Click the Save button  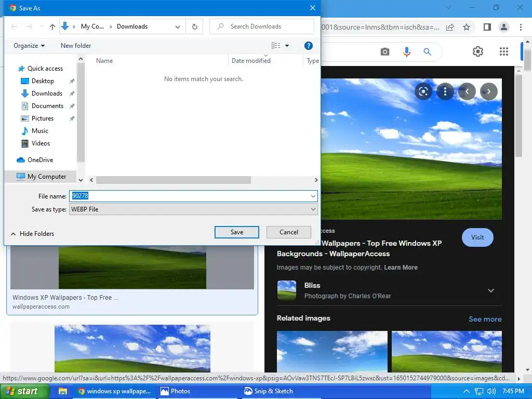(x=237, y=232)
